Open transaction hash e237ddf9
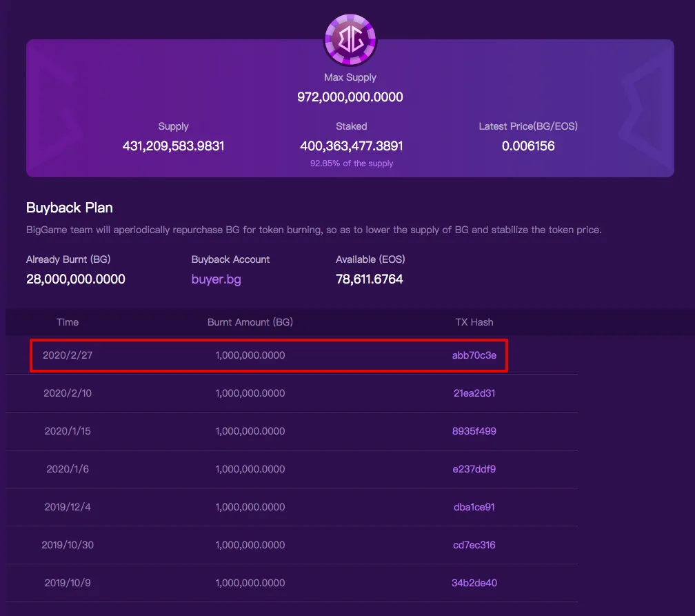 pos(474,469)
